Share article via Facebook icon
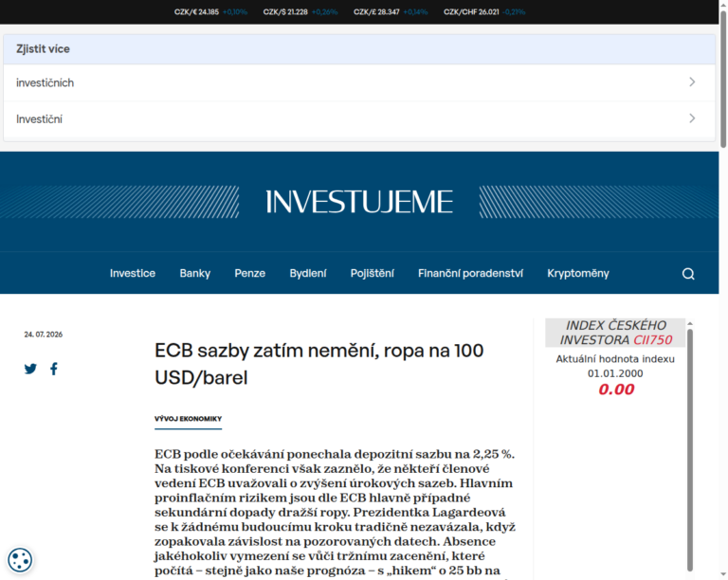Viewport: 728px width, 580px height. tap(54, 369)
